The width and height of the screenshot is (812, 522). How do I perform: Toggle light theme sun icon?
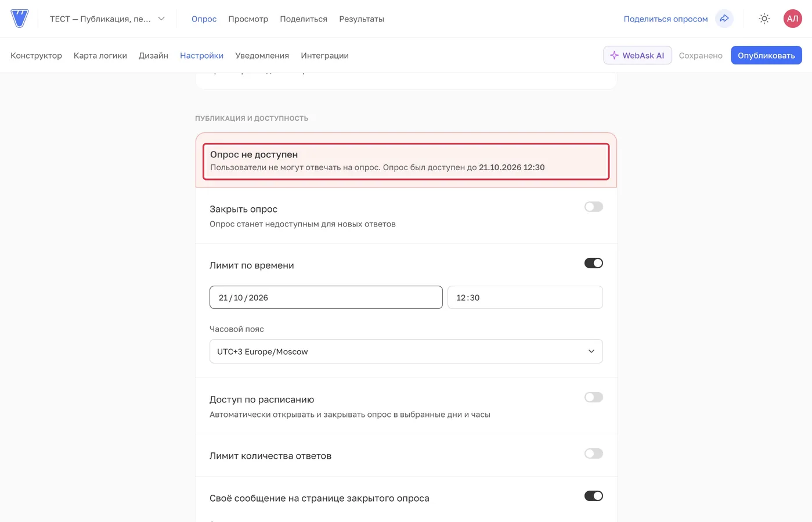764,19
